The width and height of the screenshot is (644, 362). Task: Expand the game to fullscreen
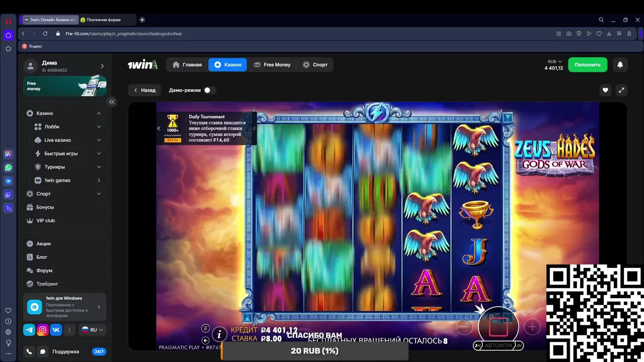pos(621,90)
